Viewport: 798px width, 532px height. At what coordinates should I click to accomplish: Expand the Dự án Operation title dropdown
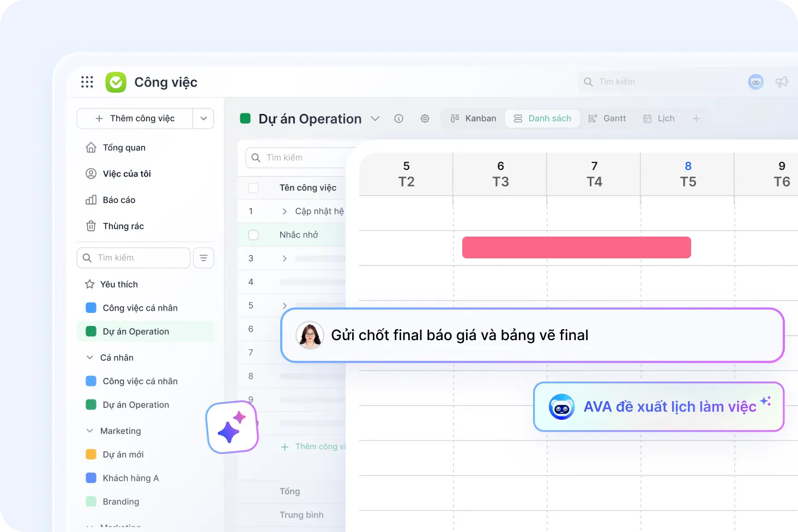coord(375,118)
